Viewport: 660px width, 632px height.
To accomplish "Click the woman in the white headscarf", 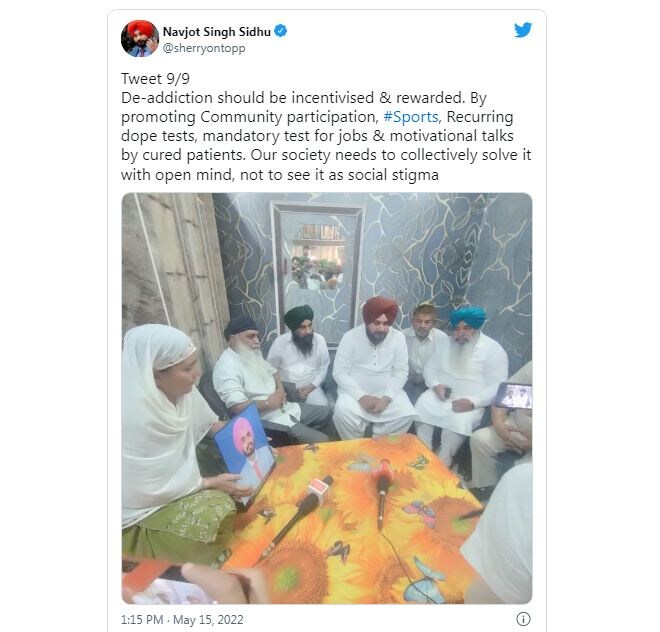I will point(173,442).
